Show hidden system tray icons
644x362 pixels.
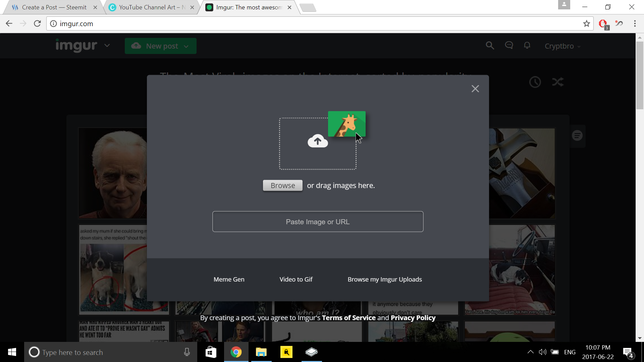coord(530,352)
